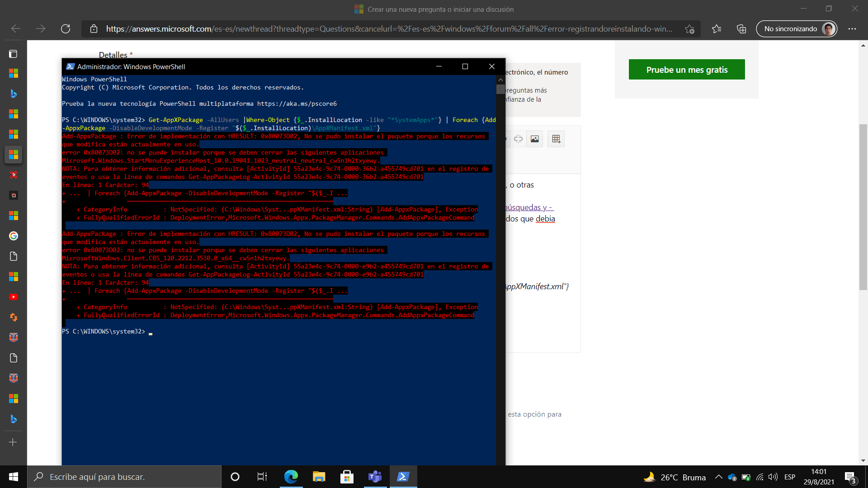Click 'Pruebe un mes gratis' green button
This screenshot has height=488, width=868.
pos(687,70)
